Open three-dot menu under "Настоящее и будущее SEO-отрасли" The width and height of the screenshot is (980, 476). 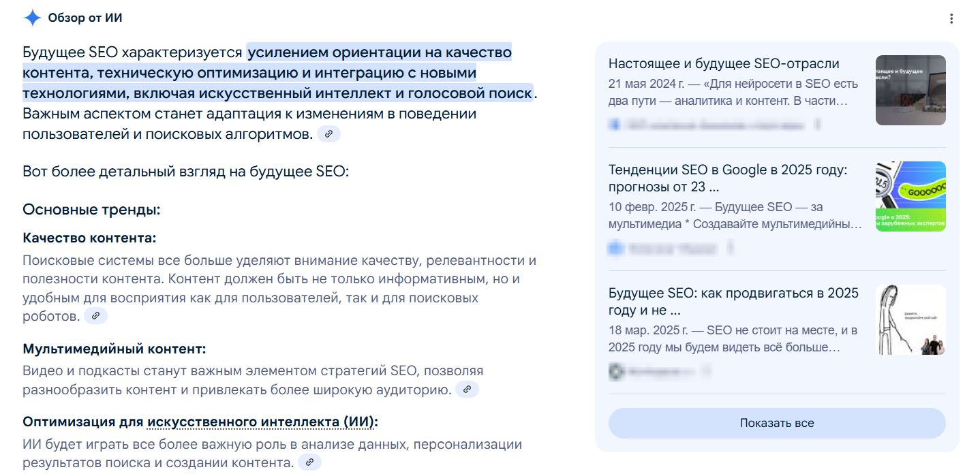tap(818, 125)
